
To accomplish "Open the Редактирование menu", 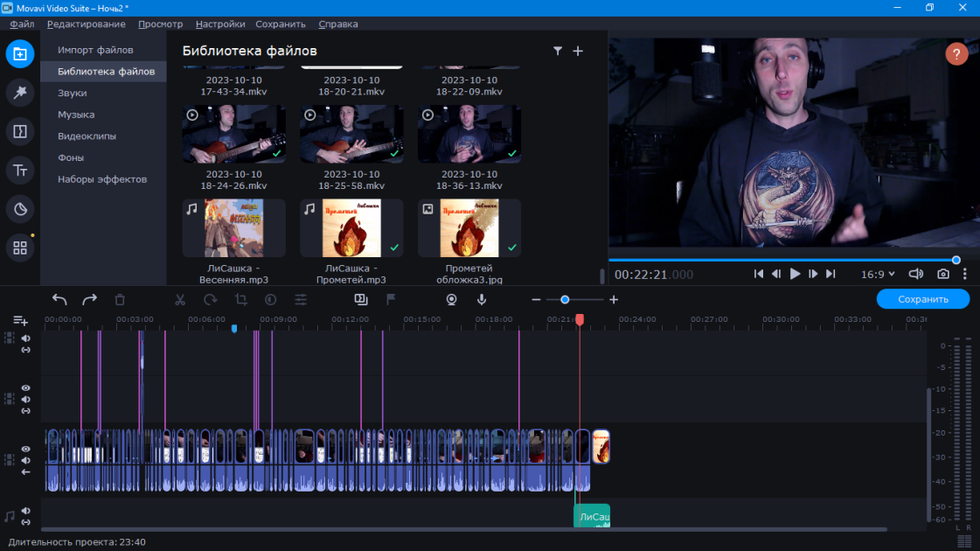I will 87,24.
